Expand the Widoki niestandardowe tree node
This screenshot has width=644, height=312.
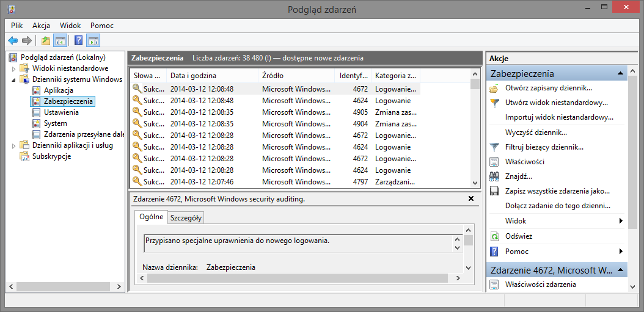(x=13, y=68)
